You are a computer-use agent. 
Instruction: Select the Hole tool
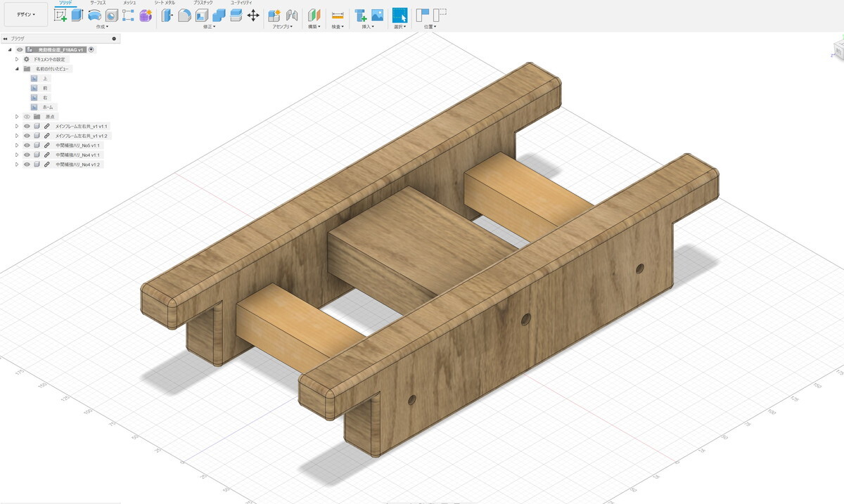click(111, 15)
